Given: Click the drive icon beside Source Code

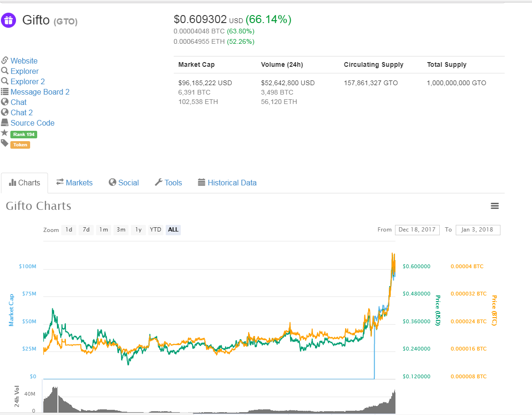Looking at the screenshot, I should tap(5, 122).
